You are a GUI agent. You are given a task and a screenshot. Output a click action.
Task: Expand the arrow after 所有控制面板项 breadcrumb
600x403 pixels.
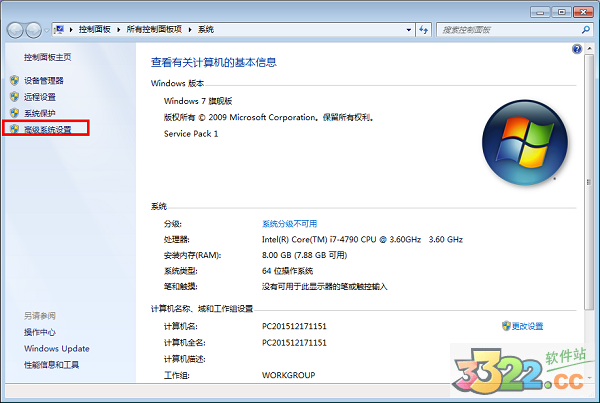pos(190,29)
